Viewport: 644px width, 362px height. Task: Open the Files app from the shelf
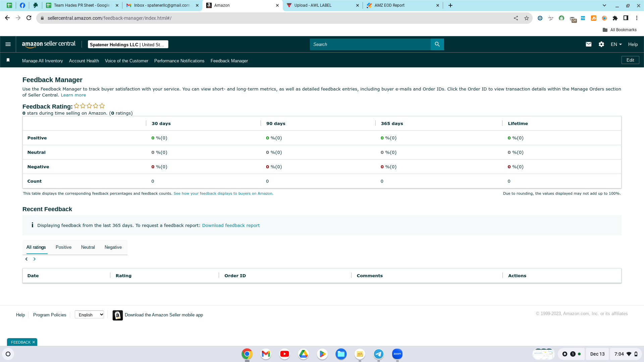341,354
